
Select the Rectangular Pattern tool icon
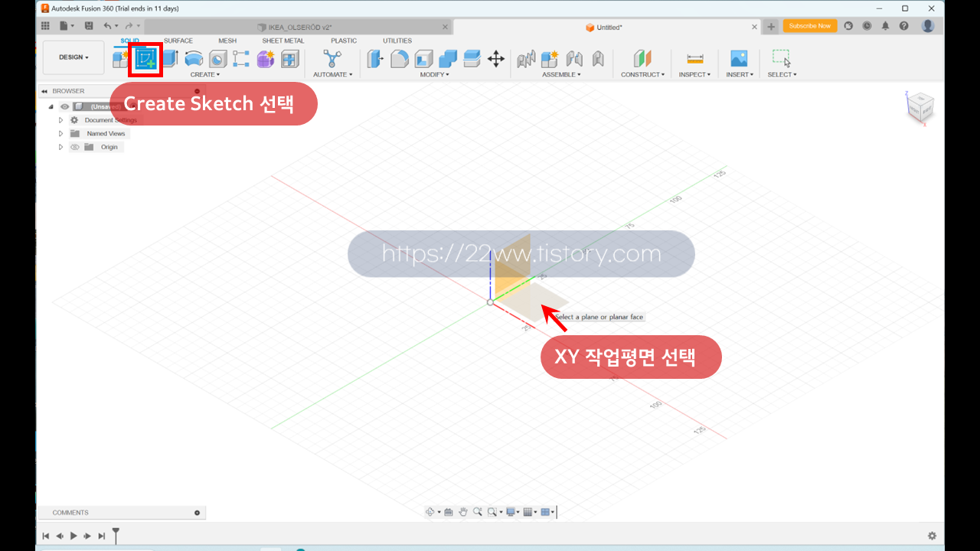point(241,59)
